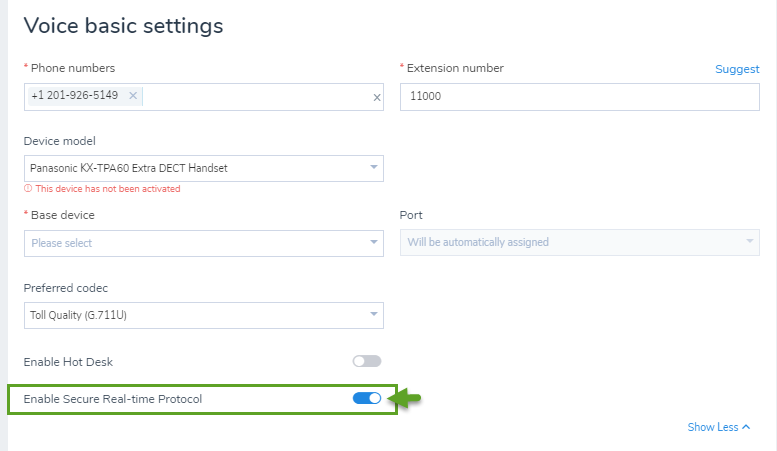777x451 pixels.
Task: Click the green arrow pointing to SRTP toggle
Action: (x=405, y=398)
